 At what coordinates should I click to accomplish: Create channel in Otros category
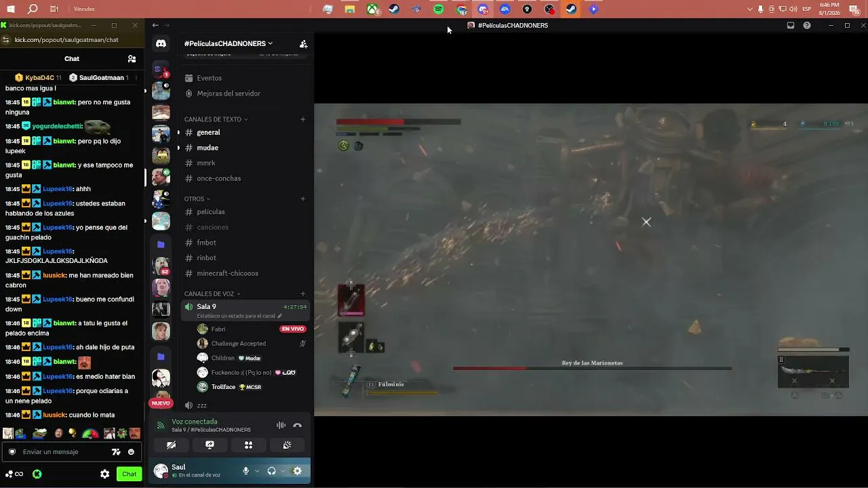[x=303, y=199]
